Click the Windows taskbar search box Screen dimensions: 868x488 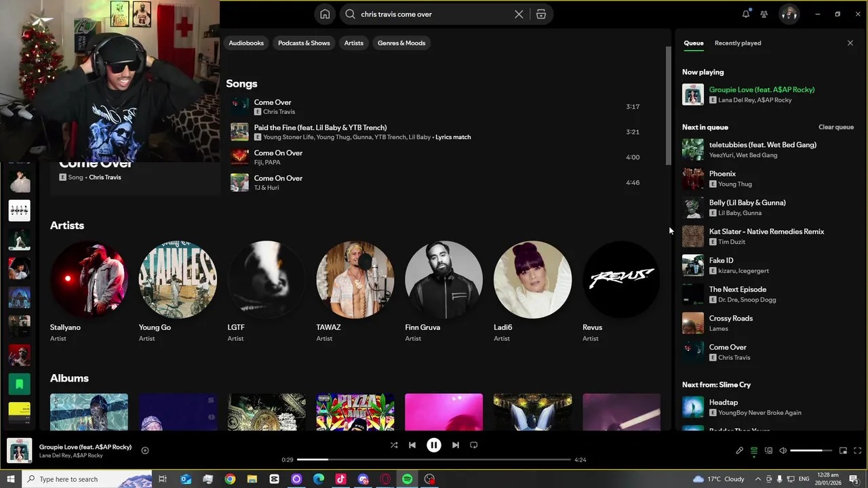click(x=86, y=479)
